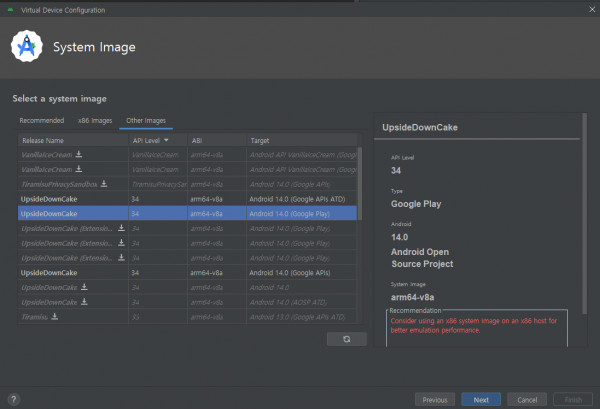Click the Release Name column header
Screen dimensions: 600x409
tap(73, 140)
